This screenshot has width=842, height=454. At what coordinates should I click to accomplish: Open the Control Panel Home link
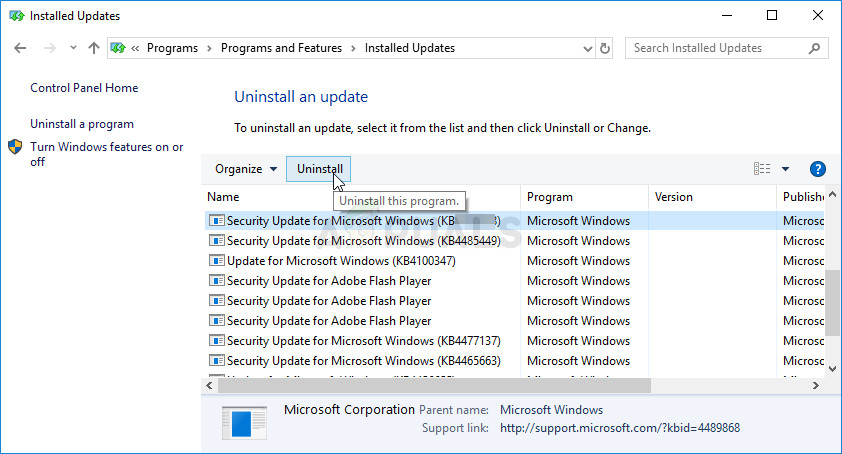(84, 88)
